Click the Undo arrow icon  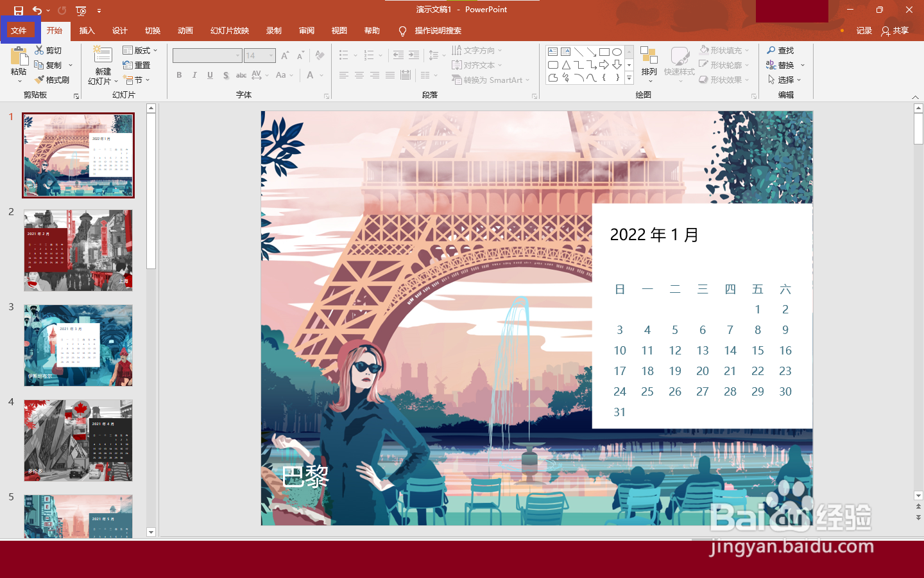click(x=37, y=10)
